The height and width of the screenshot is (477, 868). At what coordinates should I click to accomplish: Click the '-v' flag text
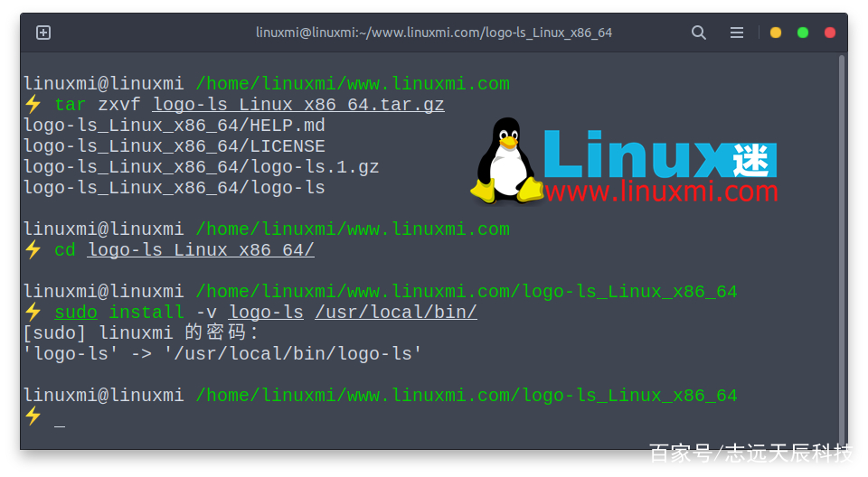(x=206, y=312)
